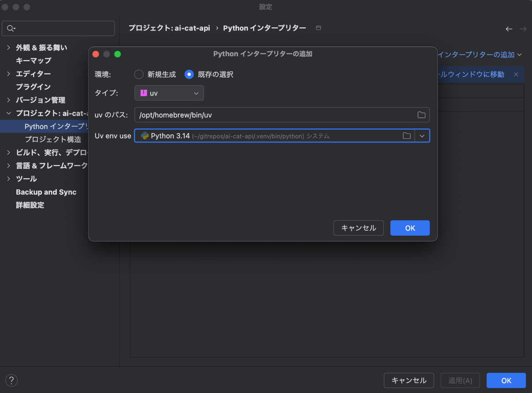Click the breadcrumb プロジェクト: ai-cat-api
The height and width of the screenshot is (393, 532).
pos(169,28)
